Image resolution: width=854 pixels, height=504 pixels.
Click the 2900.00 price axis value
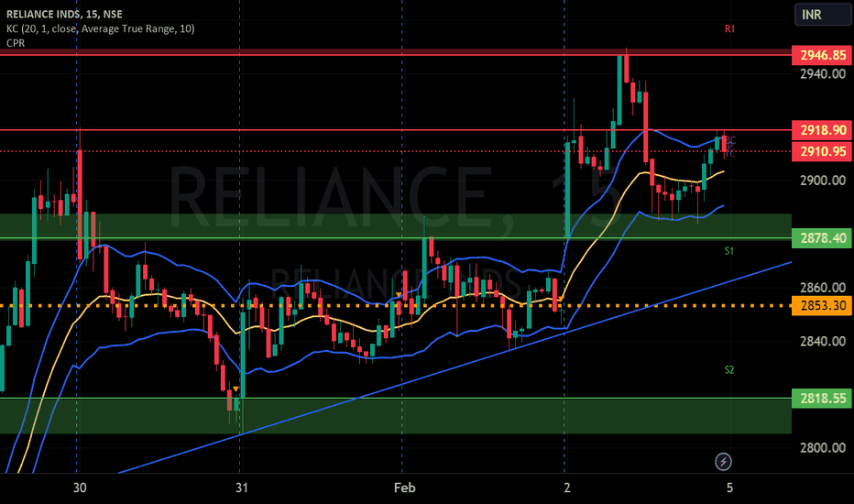click(823, 181)
